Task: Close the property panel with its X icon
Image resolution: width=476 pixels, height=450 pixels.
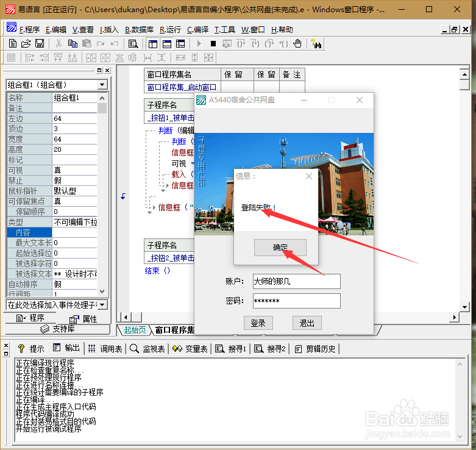Action: 107,71
